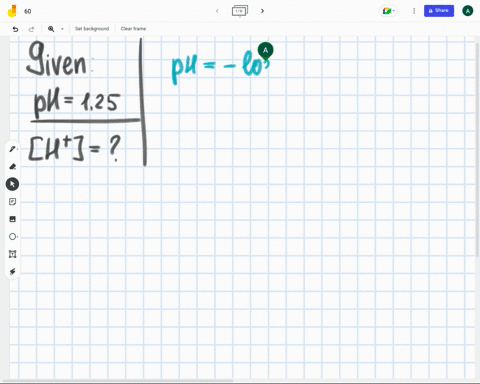Screen dimensions: 480x384
Task: Redo the last action
Action: pyautogui.click(x=31, y=29)
